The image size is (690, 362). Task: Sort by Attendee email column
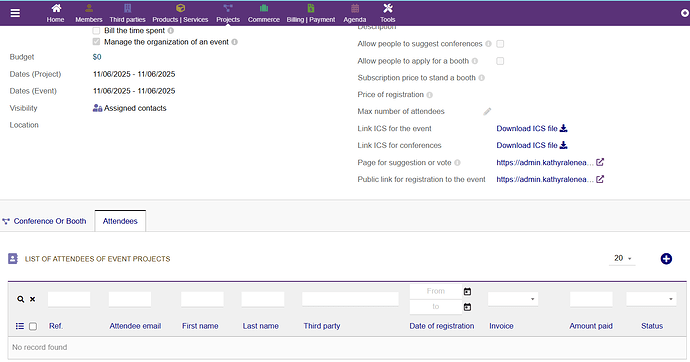135,326
